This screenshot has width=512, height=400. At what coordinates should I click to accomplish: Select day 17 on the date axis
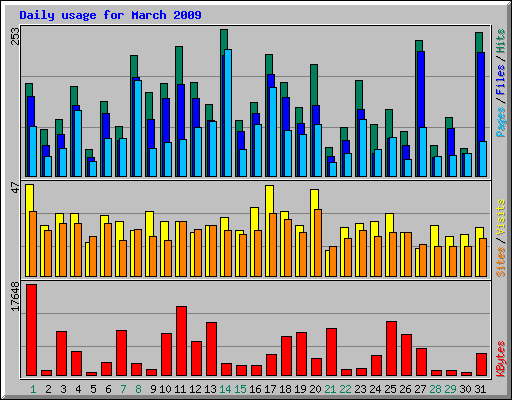[270, 389]
